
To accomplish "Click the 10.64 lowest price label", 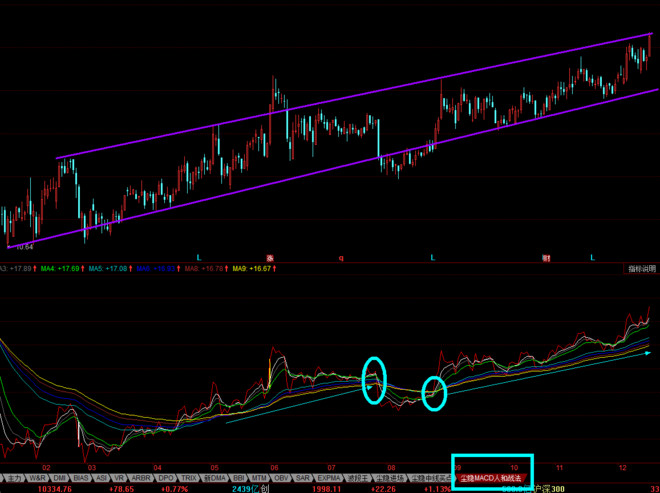I will 24,247.
